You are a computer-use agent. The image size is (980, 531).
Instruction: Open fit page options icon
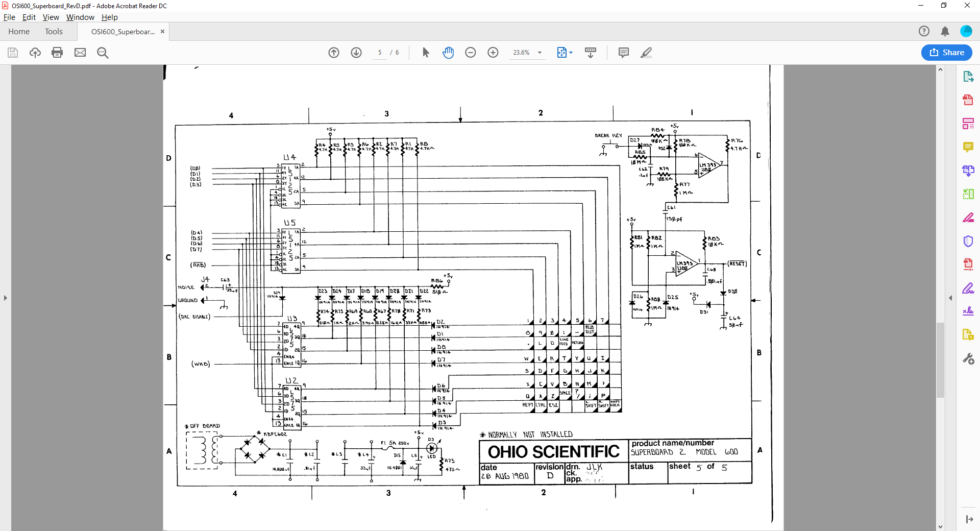(x=565, y=53)
